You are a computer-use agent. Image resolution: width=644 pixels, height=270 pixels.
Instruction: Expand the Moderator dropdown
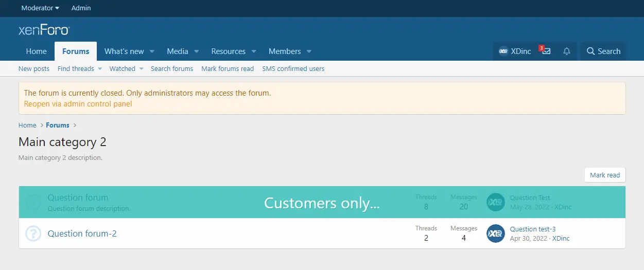[x=40, y=8]
